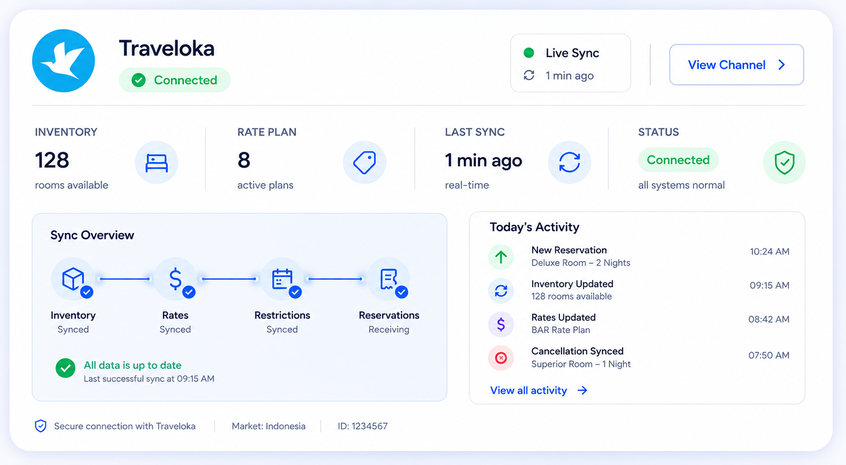Click the 'Receiving' status under Reservations

(x=389, y=330)
